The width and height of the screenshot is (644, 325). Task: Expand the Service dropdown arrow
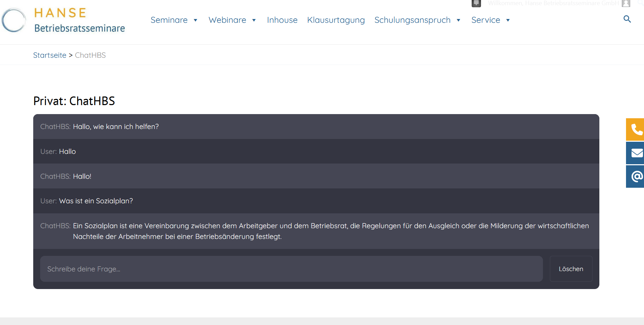click(508, 20)
